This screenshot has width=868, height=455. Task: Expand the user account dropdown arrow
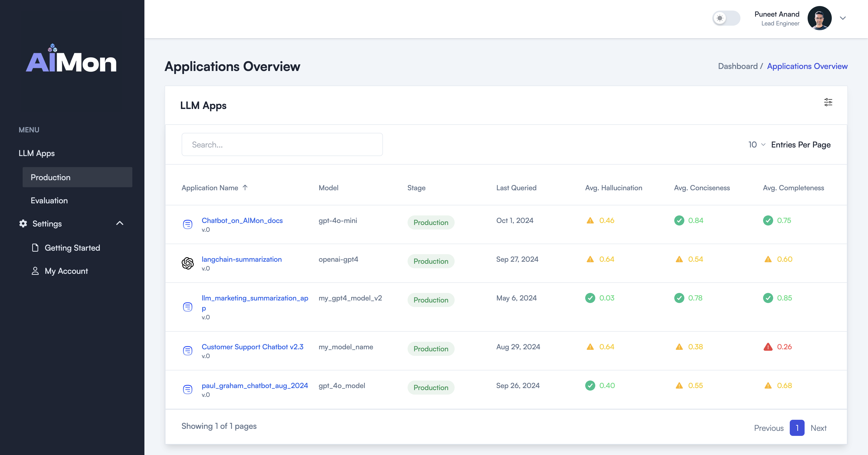click(x=843, y=18)
